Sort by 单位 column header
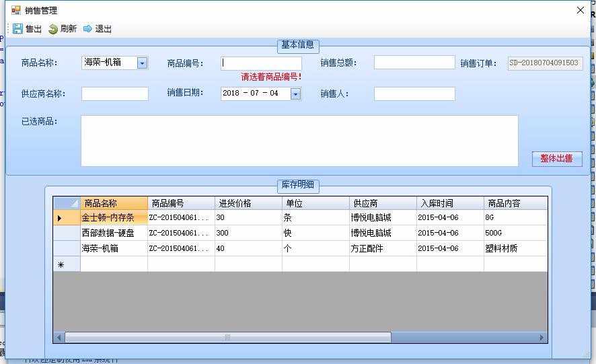Screen dimensions: 596x364 [x=316, y=203]
